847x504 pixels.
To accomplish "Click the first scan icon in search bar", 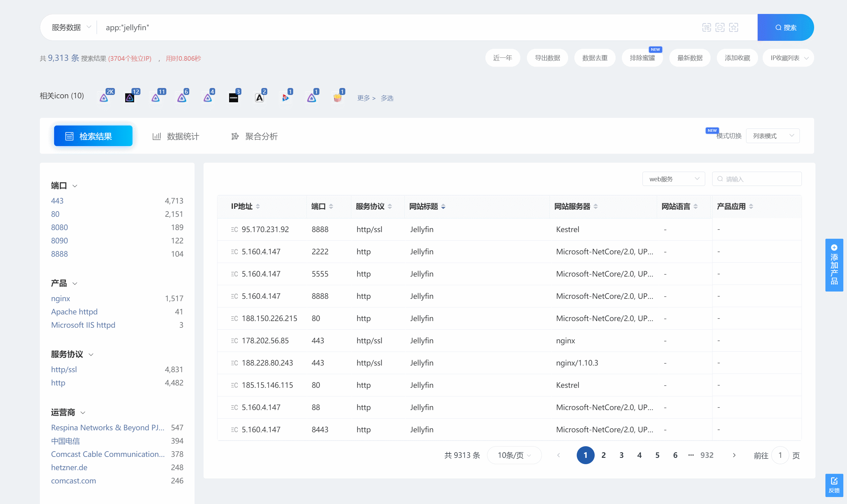I will (707, 28).
